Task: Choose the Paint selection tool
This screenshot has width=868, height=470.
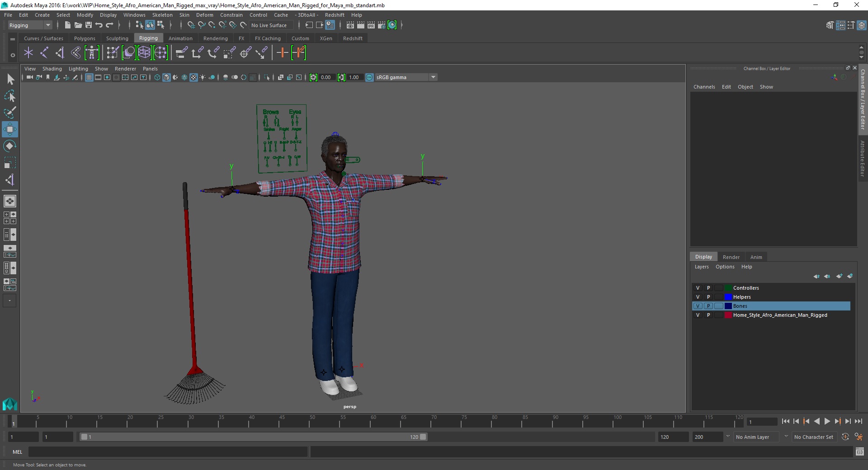Action: pos(10,113)
